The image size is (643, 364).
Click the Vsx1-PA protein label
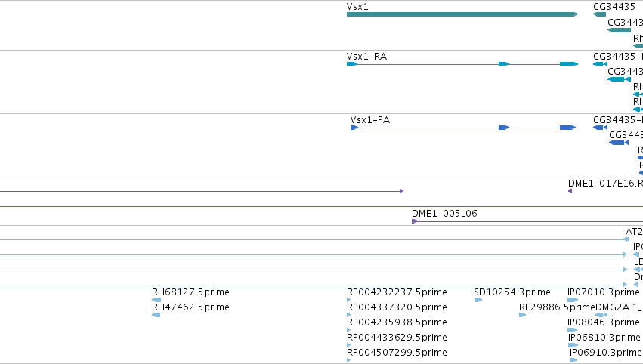click(x=370, y=120)
